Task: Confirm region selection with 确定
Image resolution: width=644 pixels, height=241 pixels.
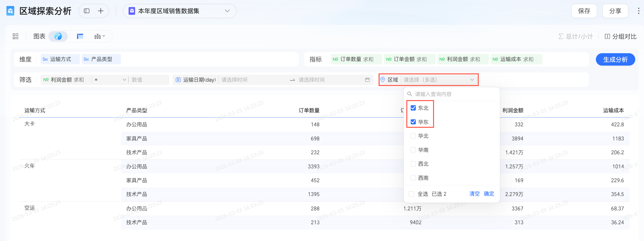Action: [x=489, y=194]
